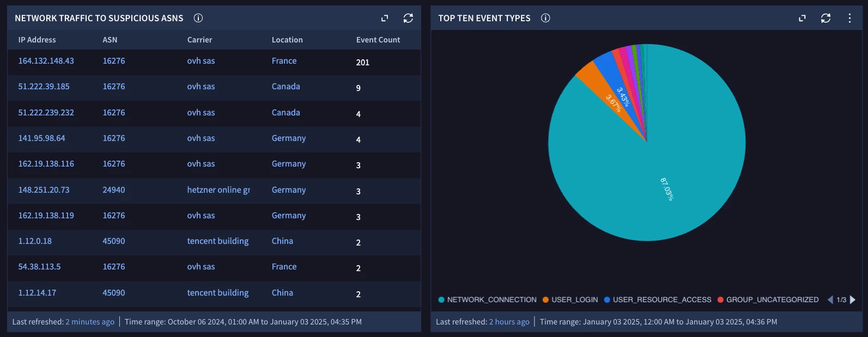
Task: Sort by Location column header
Action: pos(287,40)
